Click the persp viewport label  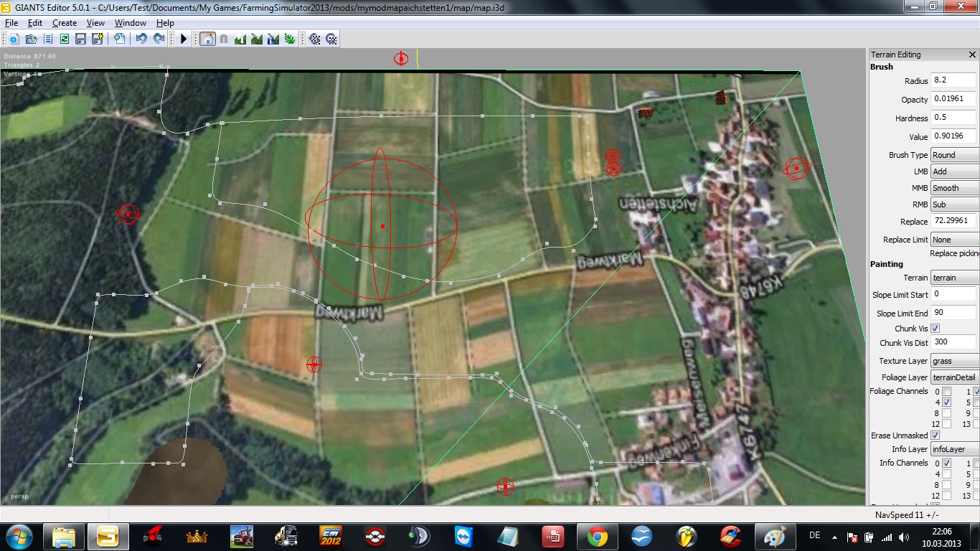19,496
